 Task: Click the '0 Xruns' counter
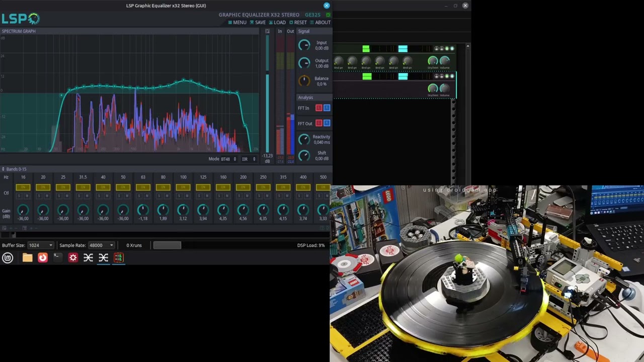134,245
